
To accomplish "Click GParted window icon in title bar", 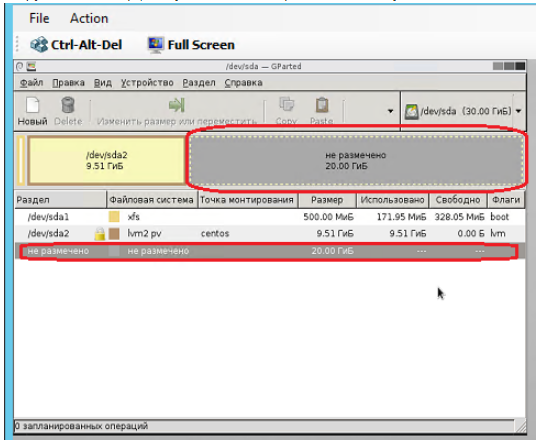I will [31, 66].
